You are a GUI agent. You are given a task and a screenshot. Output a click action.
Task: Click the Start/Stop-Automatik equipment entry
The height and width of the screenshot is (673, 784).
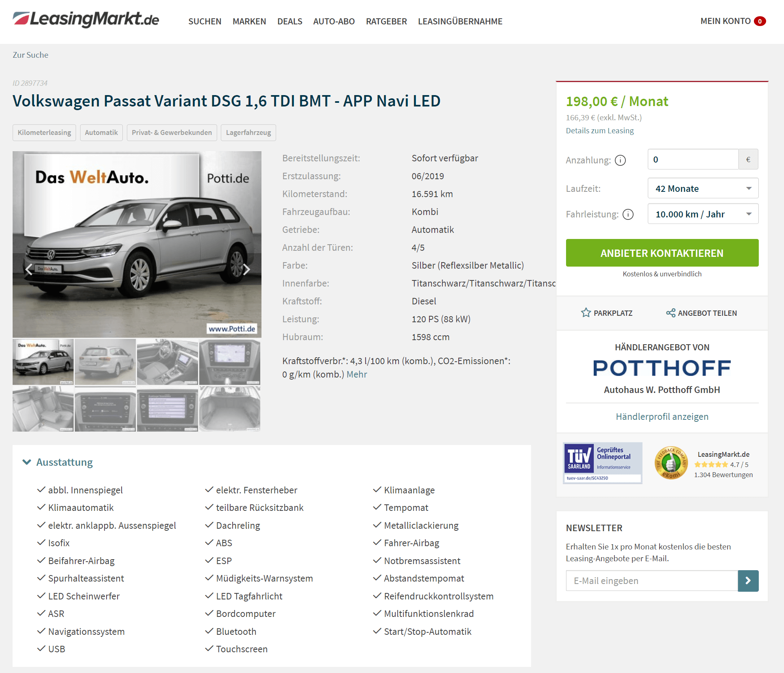428,632
